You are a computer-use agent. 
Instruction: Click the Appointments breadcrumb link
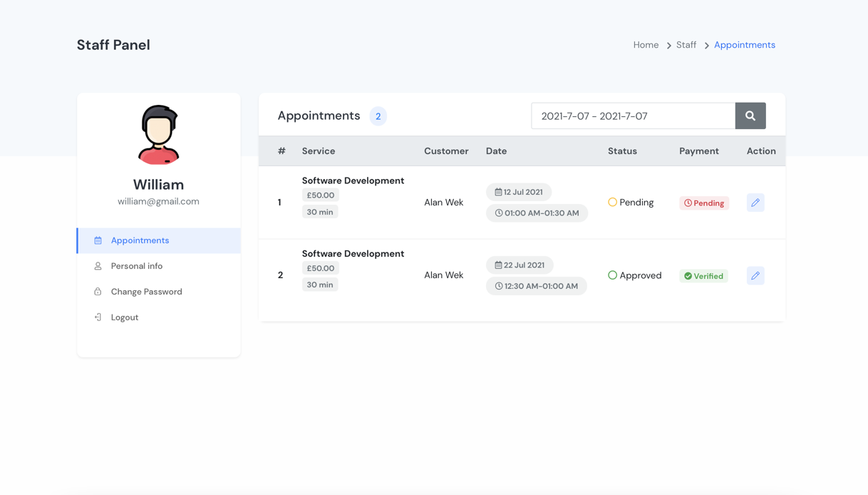[x=744, y=45]
